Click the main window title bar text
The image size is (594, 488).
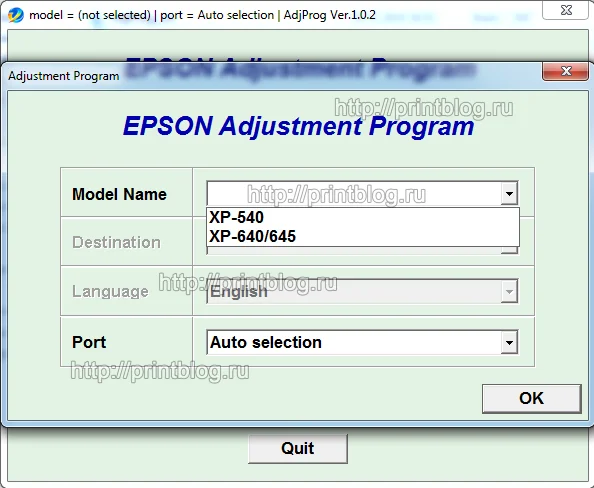(202, 15)
